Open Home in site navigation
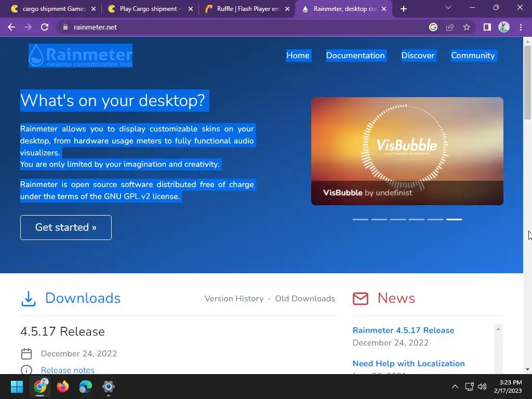532x399 pixels. pos(298,56)
